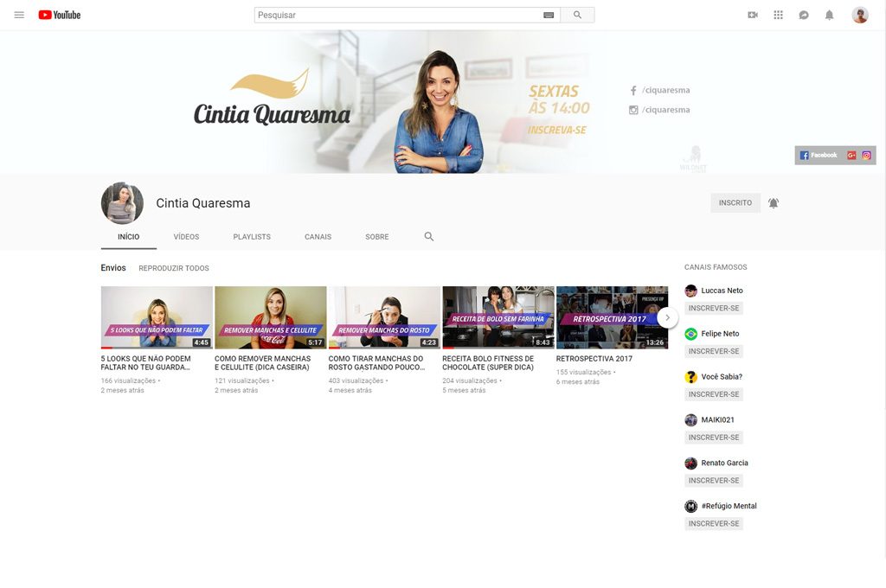Click REPRODUZIR TODOS link
This screenshot has height=588, width=886.
[174, 268]
